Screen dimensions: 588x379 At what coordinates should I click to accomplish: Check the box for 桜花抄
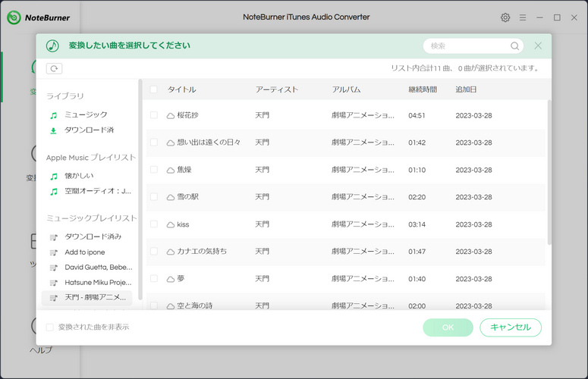click(154, 115)
